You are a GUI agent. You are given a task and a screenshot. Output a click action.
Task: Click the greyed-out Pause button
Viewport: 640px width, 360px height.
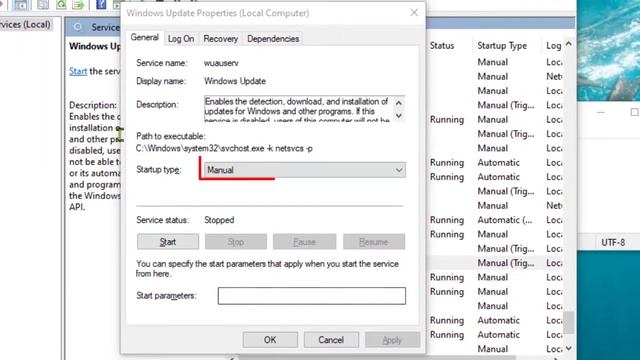pos(304,242)
